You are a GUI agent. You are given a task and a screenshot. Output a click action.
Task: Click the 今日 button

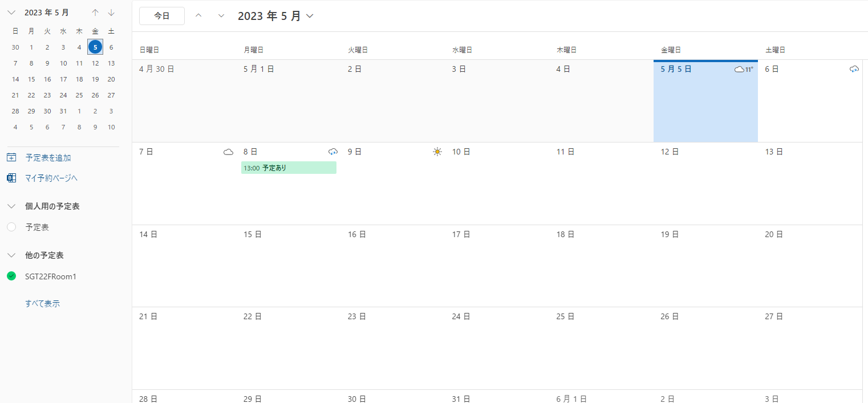[x=162, y=16]
